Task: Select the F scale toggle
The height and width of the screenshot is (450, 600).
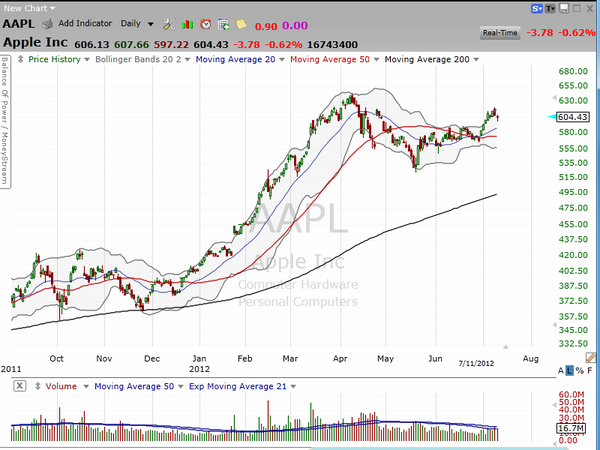Action: [x=590, y=370]
